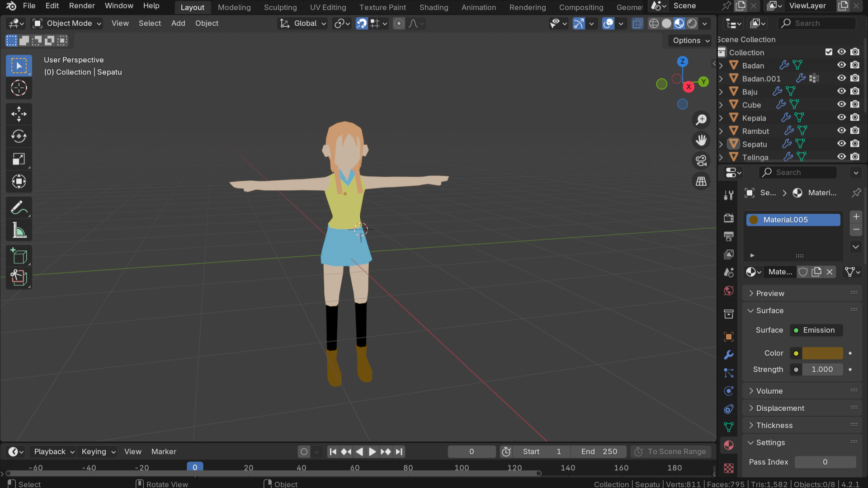Toggle the camera view button
Image resolution: width=868 pixels, height=488 pixels.
[701, 160]
